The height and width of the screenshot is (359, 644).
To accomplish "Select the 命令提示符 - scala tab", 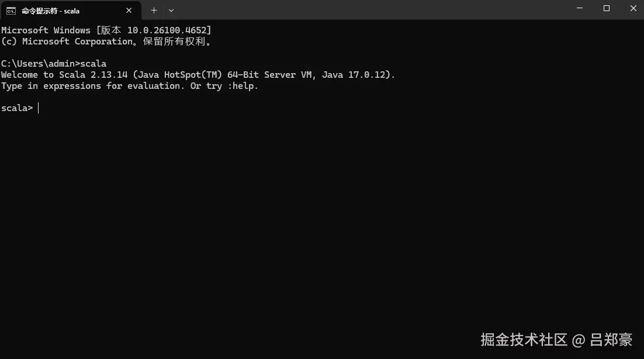I will [64, 10].
